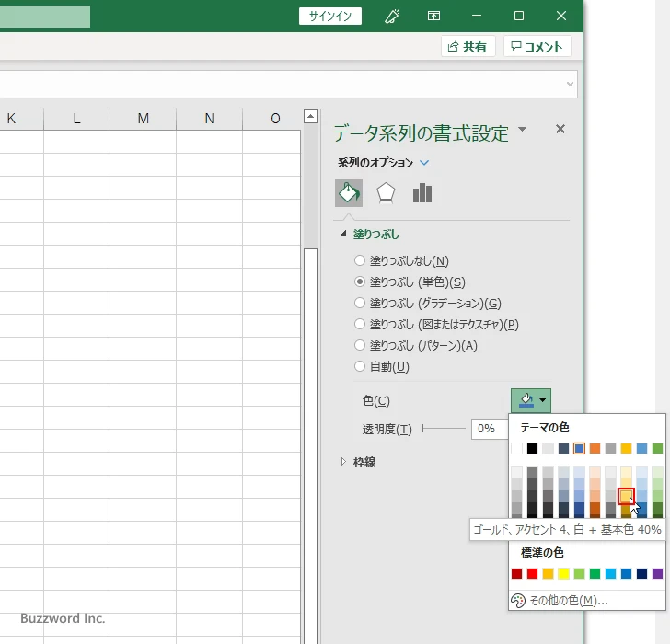Pick the bright red standard color

click(532, 573)
